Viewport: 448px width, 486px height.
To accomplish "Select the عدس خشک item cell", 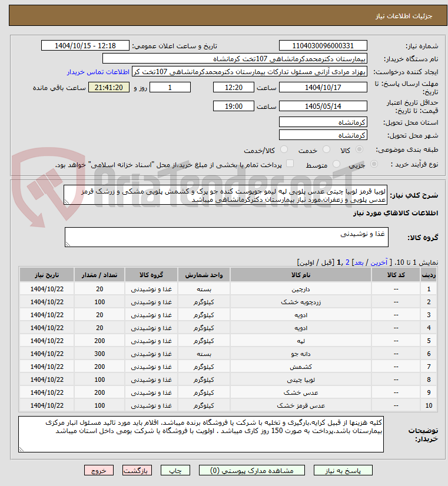I will (x=301, y=392).
